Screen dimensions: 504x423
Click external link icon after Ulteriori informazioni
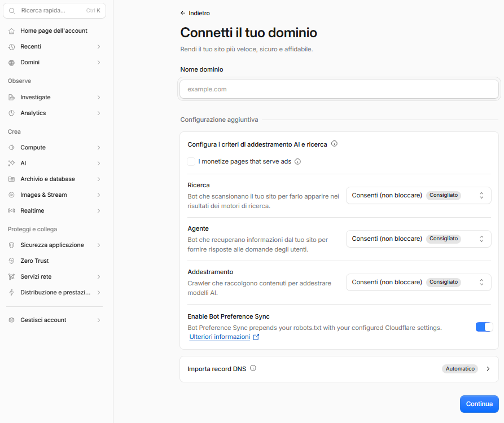pyautogui.click(x=256, y=337)
